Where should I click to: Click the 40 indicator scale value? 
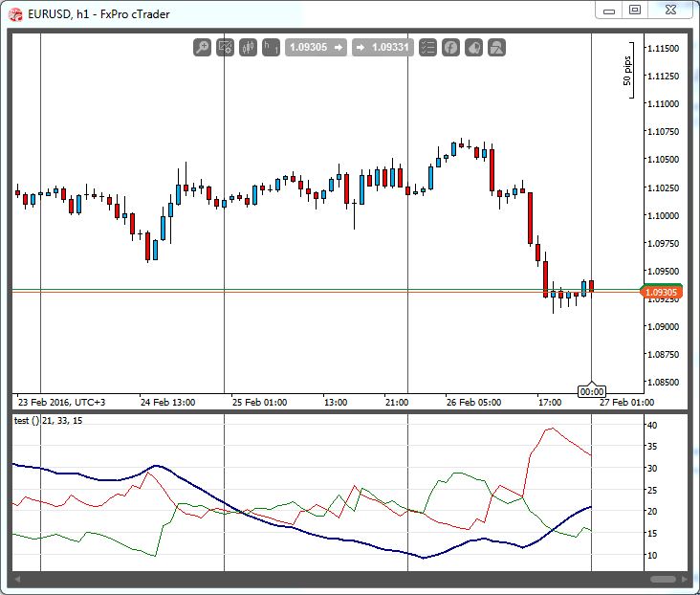click(652, 425)
